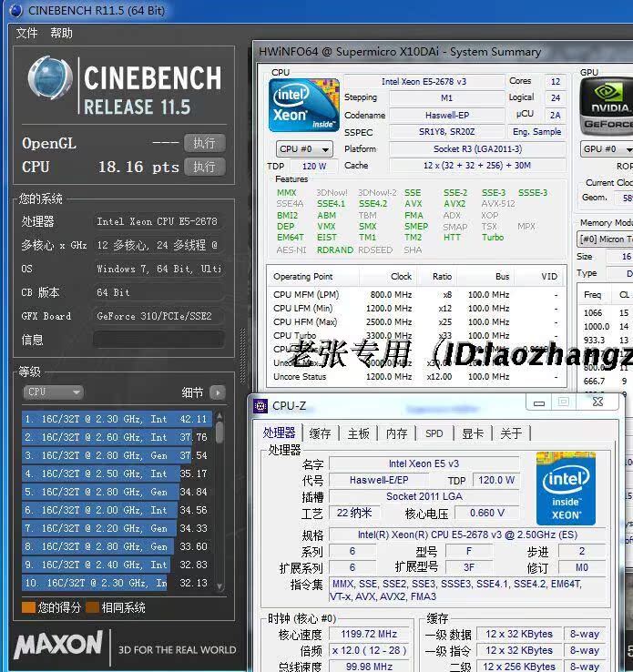Open the GPU #0 dropdown in HWiNFO
This screenshot has height=672, width=633.
pos(607,149)
